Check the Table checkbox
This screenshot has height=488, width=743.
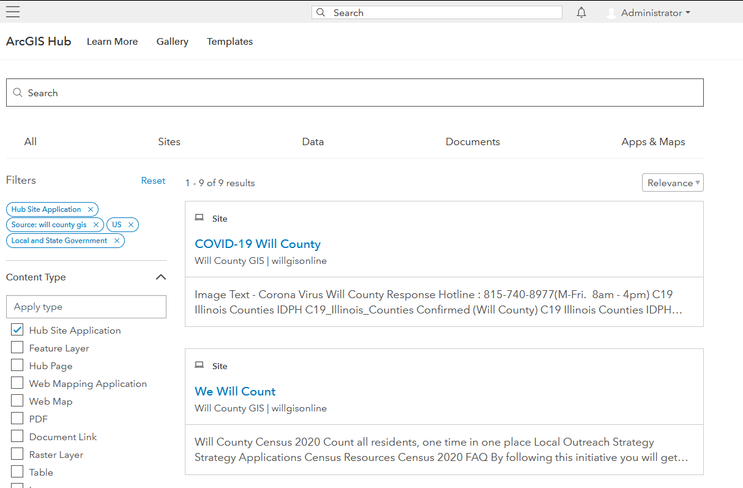(x=17, y=471)
